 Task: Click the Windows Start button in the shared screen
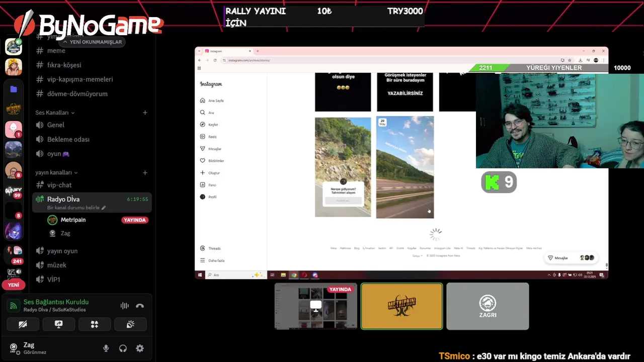point(200,275)
